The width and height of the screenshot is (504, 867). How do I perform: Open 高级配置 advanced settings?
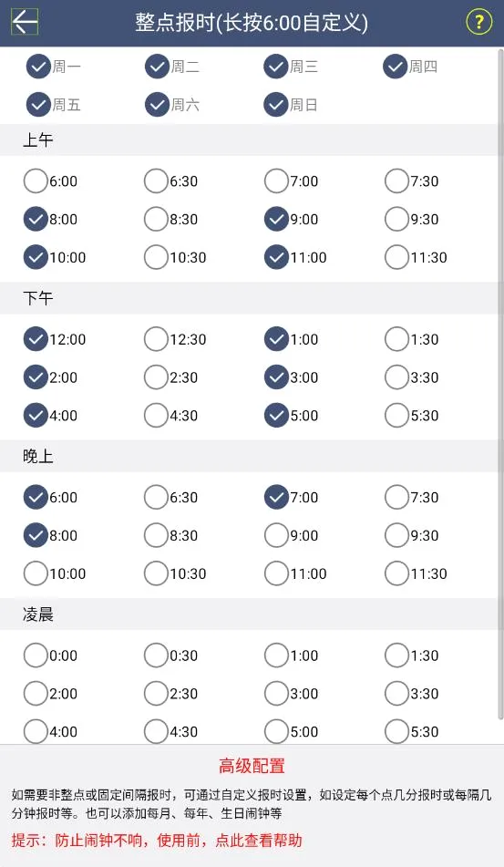pyautogui.click(x=252, y=767)
